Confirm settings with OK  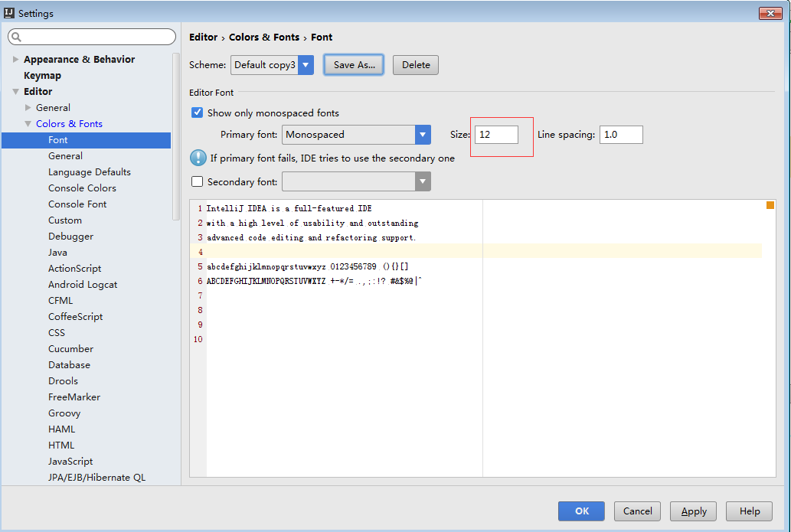tap(582, 511)
